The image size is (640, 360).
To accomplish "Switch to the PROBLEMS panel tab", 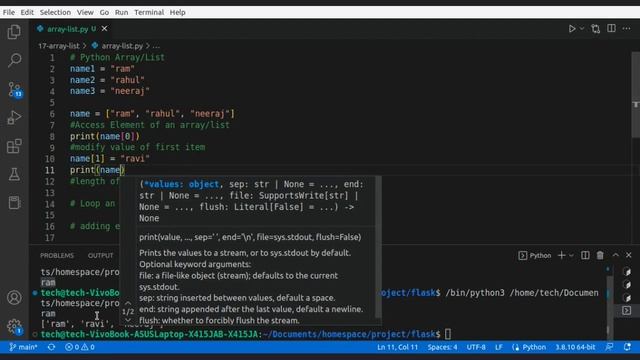I will (57, 256).
